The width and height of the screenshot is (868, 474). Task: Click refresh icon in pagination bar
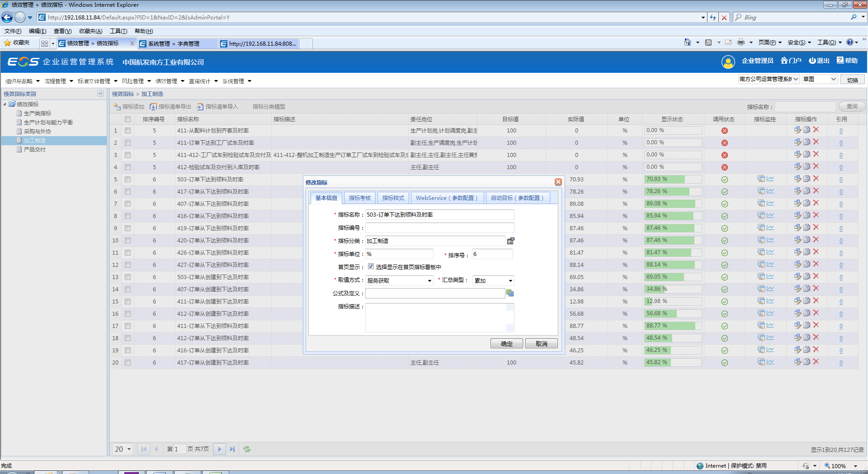pyautogui.click(x=247, y=449)
